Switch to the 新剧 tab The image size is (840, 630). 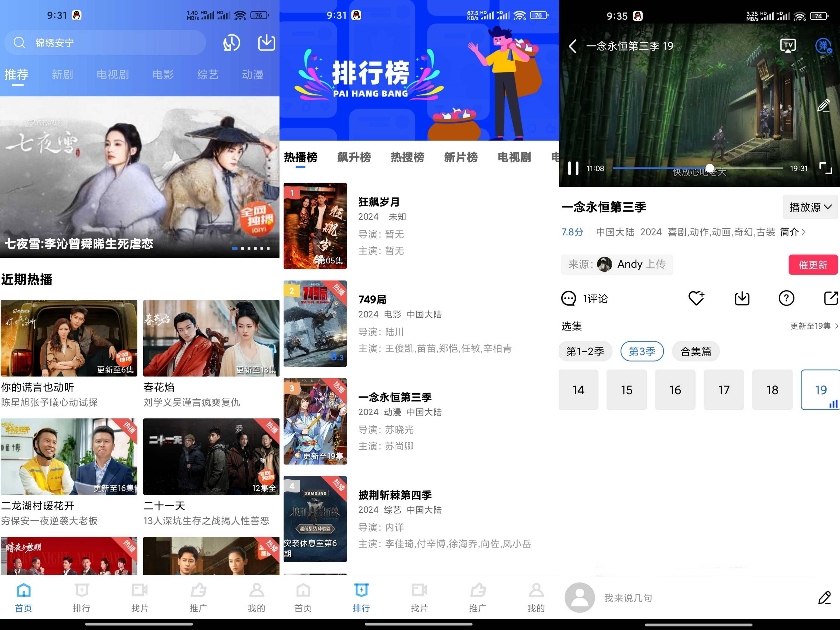pyautogui.click(x=62, y=74)
